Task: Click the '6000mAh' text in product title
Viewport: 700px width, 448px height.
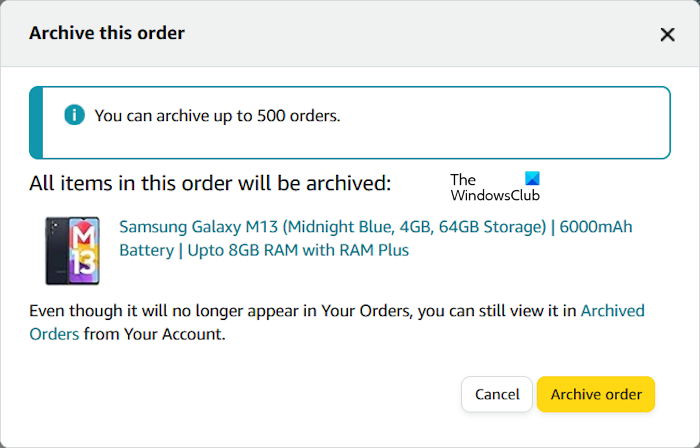Action: (596, 227)
